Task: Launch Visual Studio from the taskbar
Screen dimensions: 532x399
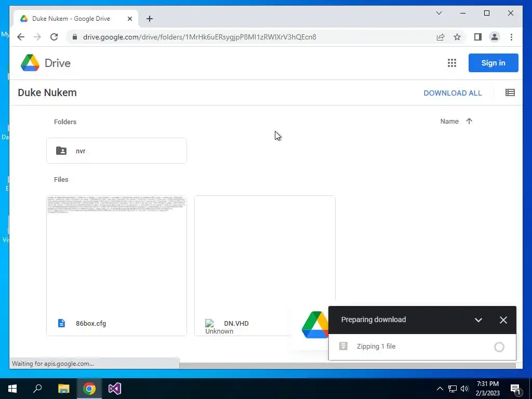Action: [x=115, y=389]
